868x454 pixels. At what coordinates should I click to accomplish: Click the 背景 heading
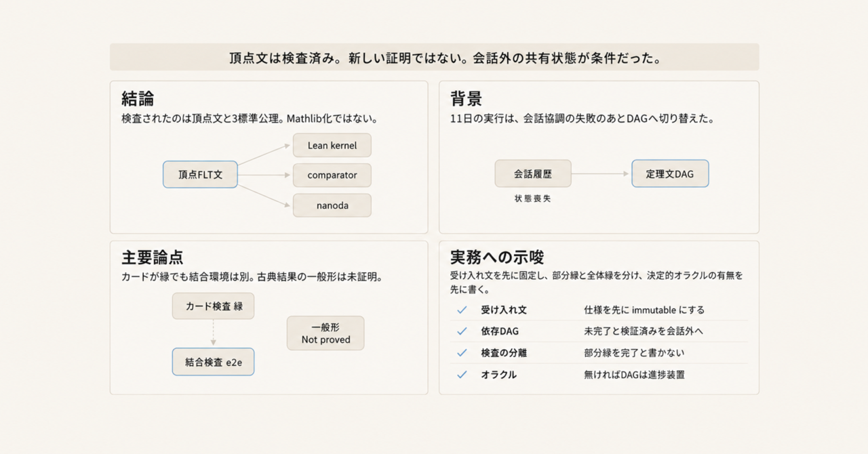pyautogui.click(x=467, y=98)
